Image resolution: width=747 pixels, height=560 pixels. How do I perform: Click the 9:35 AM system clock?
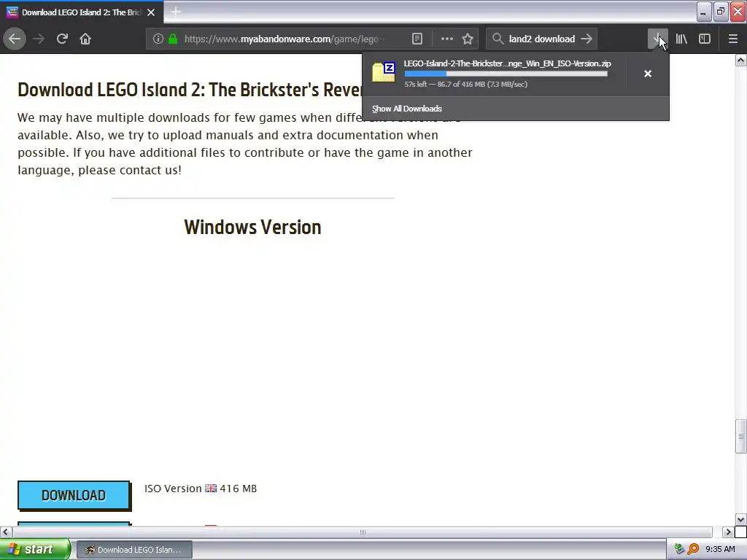(720, 550)
